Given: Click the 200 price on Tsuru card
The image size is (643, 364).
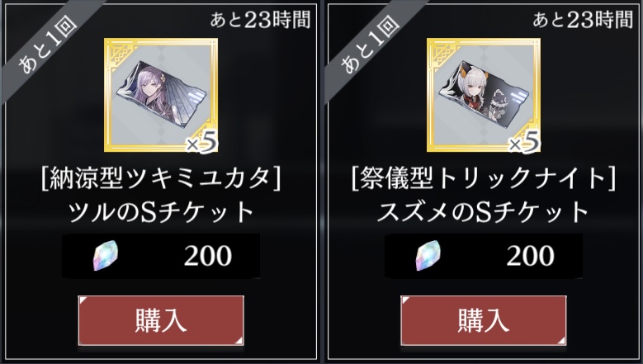Looking at the screenshot, I should click(x=208, y=256).
